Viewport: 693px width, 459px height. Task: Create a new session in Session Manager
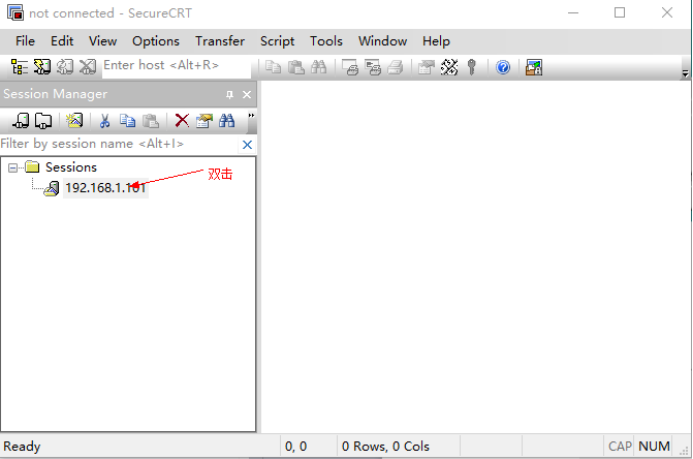[74, 120]
